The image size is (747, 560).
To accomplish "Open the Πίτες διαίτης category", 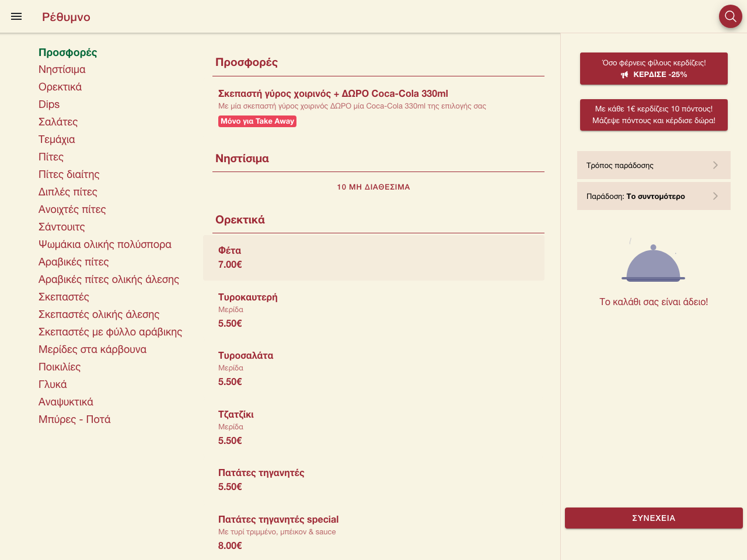I will (69, 174).
